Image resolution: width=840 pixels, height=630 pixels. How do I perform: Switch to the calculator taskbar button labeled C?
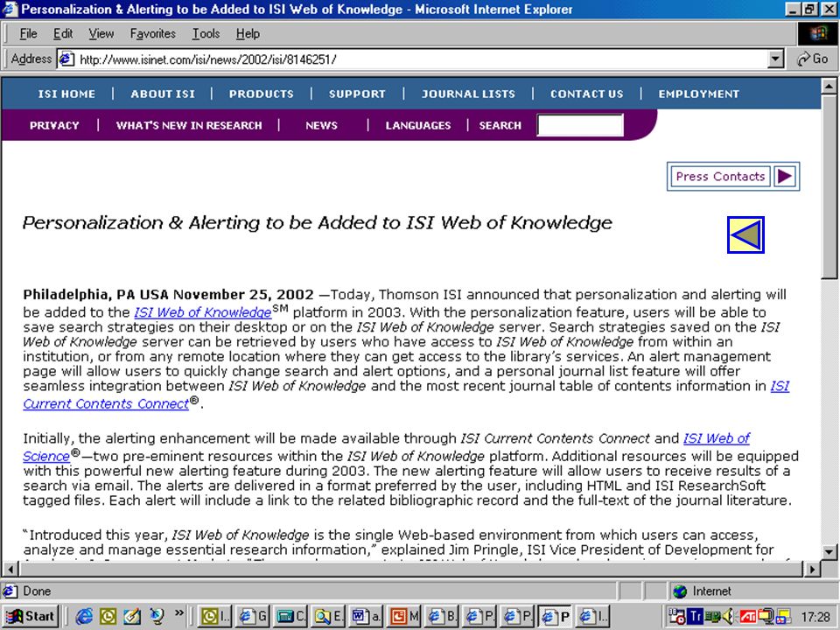(x=290, y=617)
